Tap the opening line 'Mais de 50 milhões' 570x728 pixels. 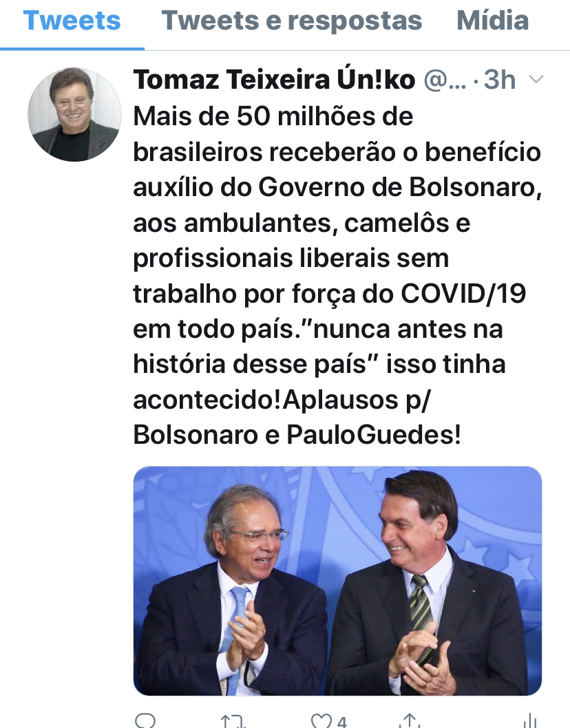point(273,116)
